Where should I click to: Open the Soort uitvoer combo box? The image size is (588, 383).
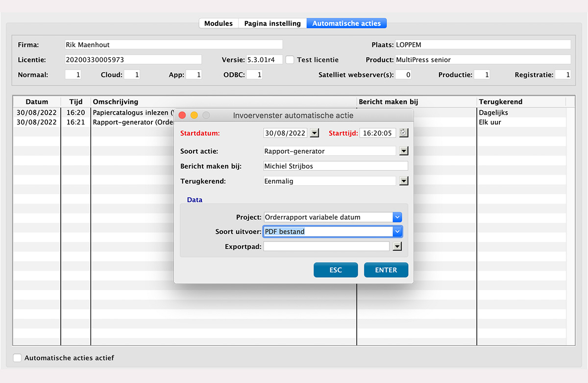click(397, 232)
